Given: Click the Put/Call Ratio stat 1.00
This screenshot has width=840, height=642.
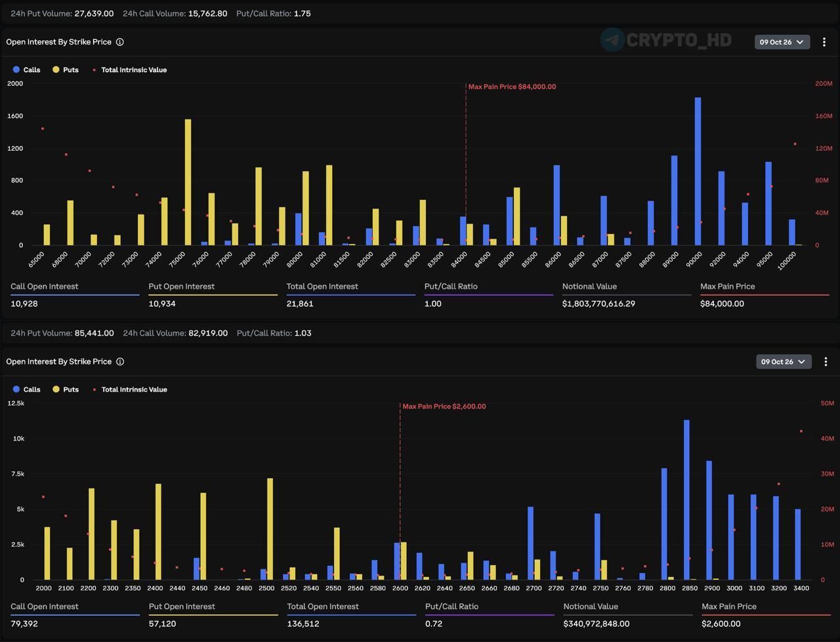Looking at the screenshot, I should point(433,304).
